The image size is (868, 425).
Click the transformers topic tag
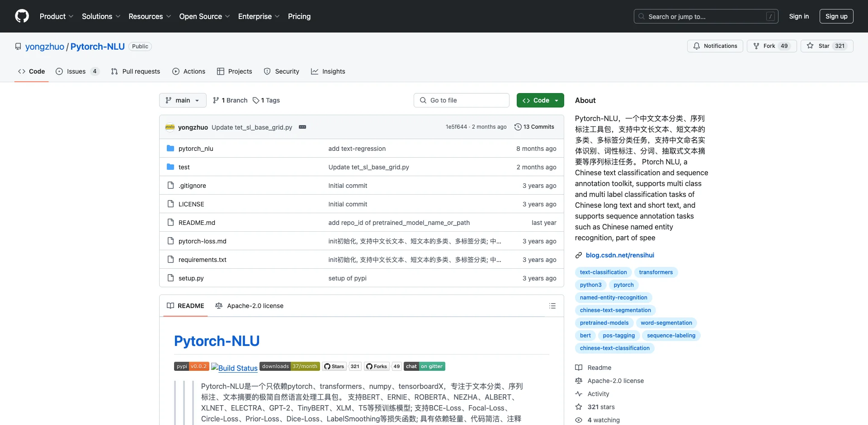(x=656, y=272)
